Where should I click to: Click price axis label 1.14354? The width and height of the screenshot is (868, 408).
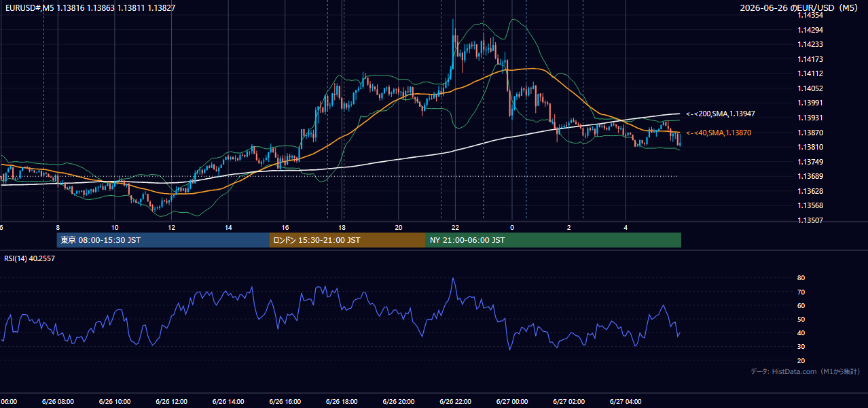[810, 15]
